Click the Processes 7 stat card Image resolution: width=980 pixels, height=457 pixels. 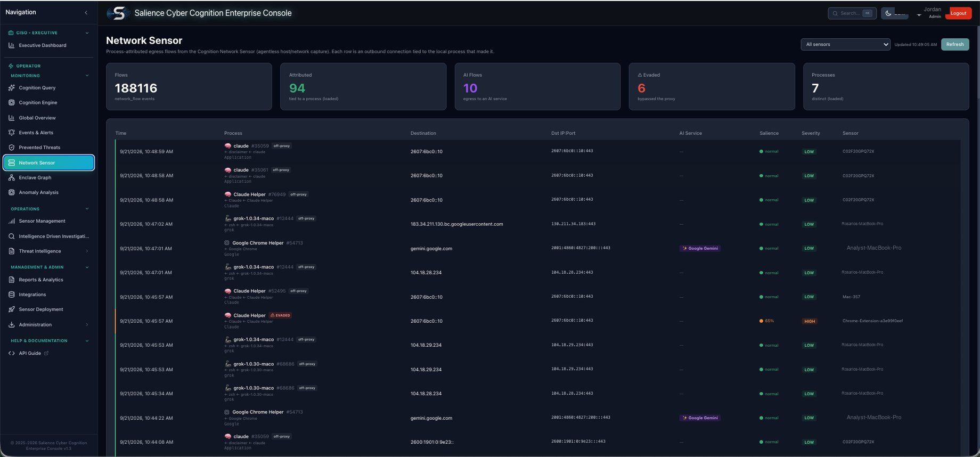point(886,87)
